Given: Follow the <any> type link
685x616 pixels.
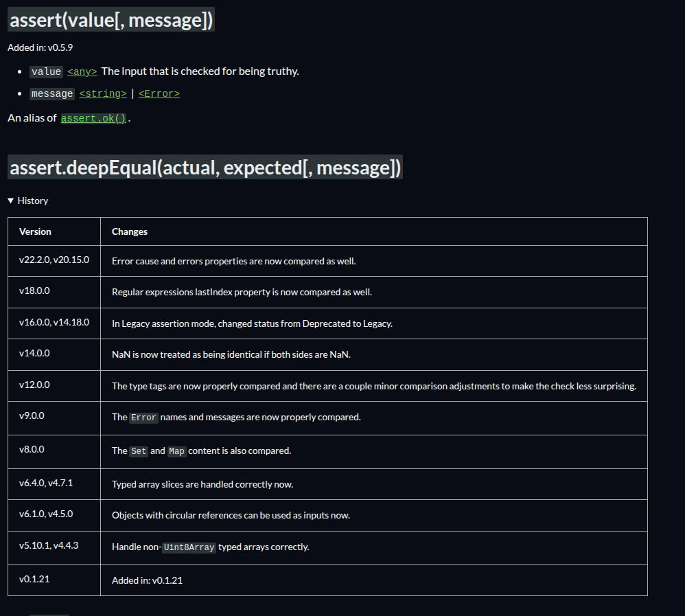Looking at the screenshot, I should point(82,71).
